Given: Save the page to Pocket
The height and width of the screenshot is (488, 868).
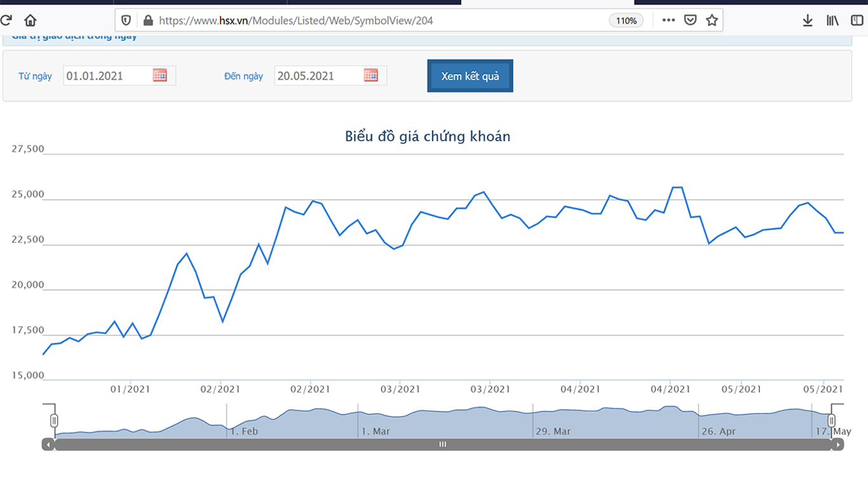Looking at the screenshot, I should tap(690, 20).
